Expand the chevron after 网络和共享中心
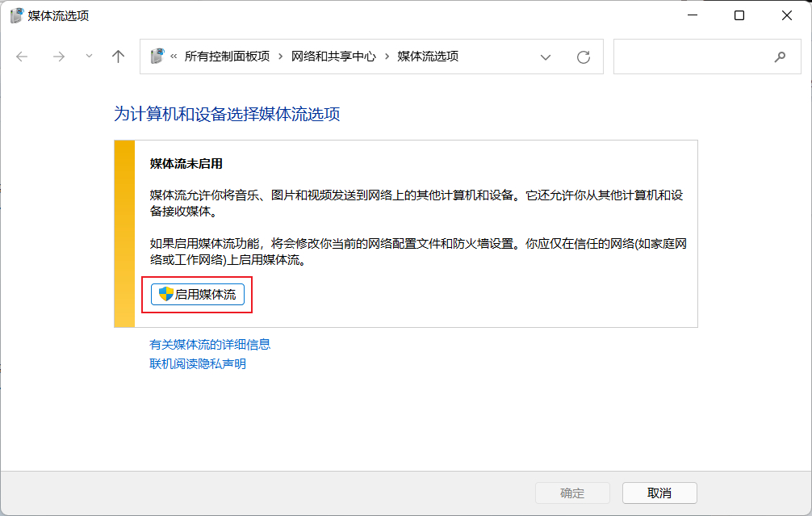Viewport: 812px width, 516px height. tap(387, 57)
